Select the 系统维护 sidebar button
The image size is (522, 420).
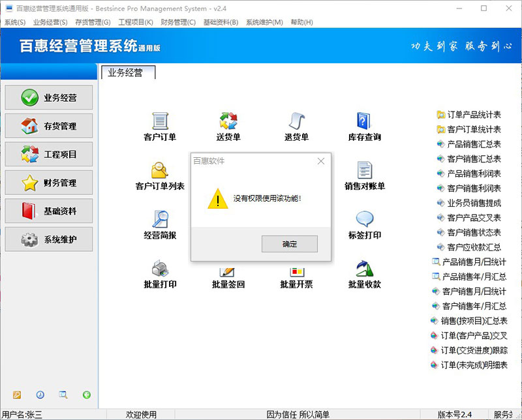(x=48, y=239)
